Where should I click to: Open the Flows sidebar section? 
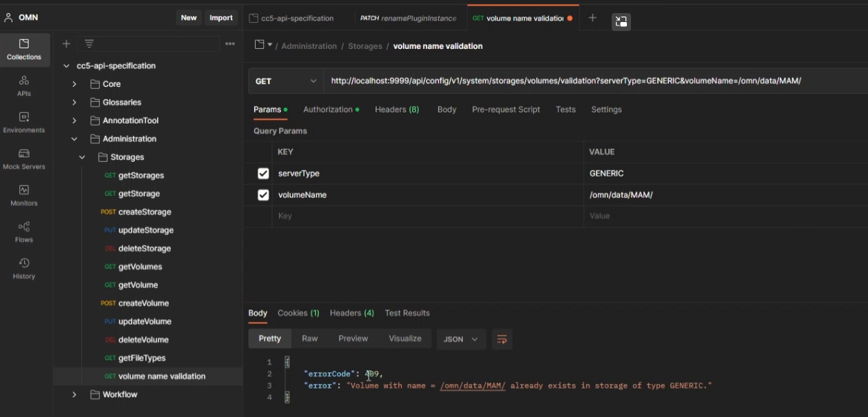pyautogui.click(x=24, y=232)
